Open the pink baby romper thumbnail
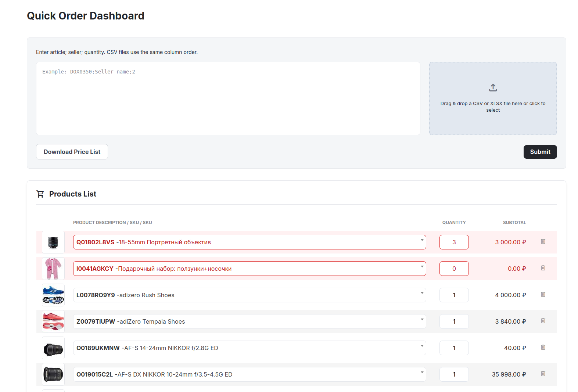The height and width of the screenshot is (392, 578). [x=53, y=269]
